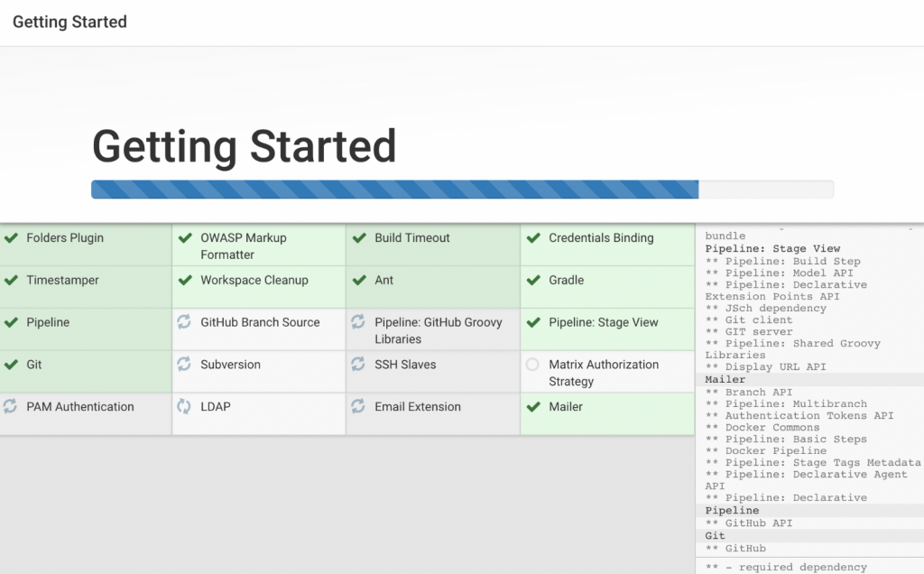This screenshot has width=924, height=574.
Task: Click the 'Matrix Authorization Strategy' label
Action: point(604,373)
